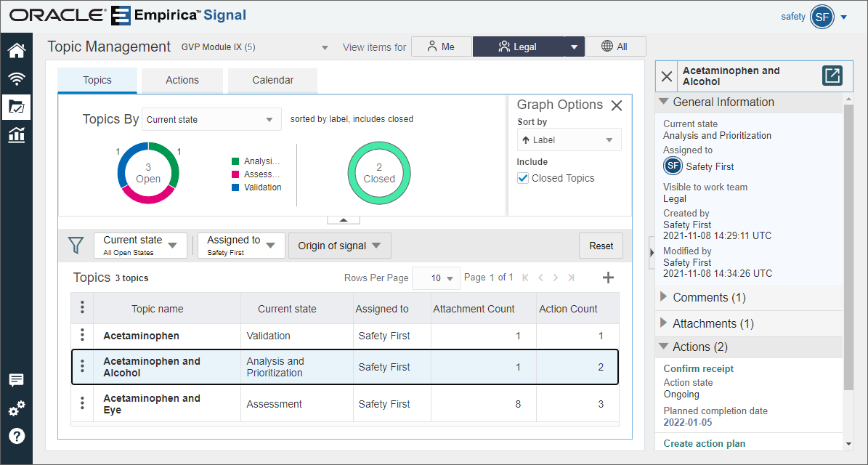The image size is (868, 465).
Task: Open Data Analysis bar chart icon
Action: tap(17, 134)
